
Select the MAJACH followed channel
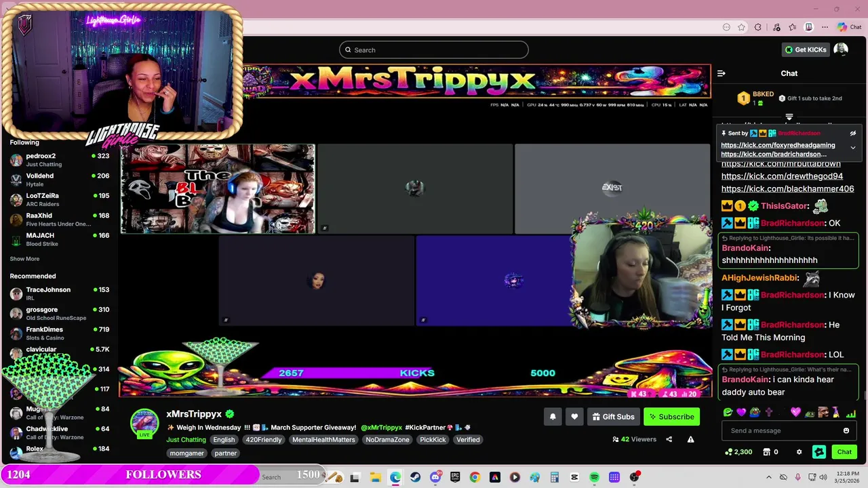pos(60,239)
